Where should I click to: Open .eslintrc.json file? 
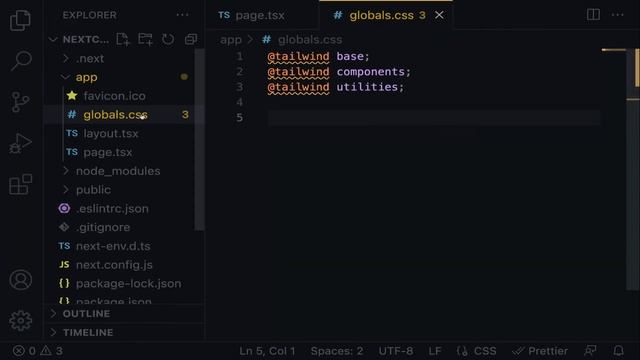(112, 209)
